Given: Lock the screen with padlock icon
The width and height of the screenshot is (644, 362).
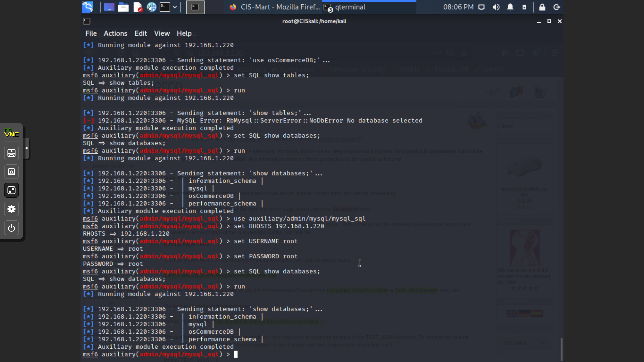Looking at the screenshot, I should (542, 7).
